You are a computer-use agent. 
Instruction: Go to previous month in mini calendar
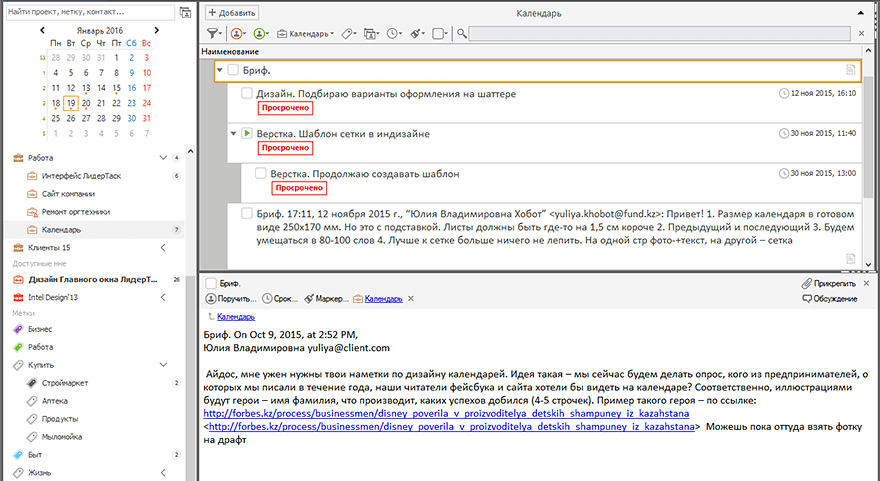tap(42, 30)
